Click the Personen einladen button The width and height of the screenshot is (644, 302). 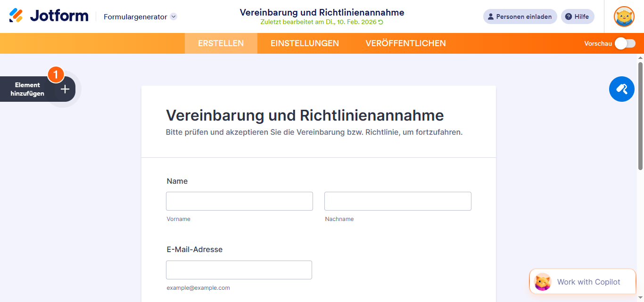(x=520, y=16)
